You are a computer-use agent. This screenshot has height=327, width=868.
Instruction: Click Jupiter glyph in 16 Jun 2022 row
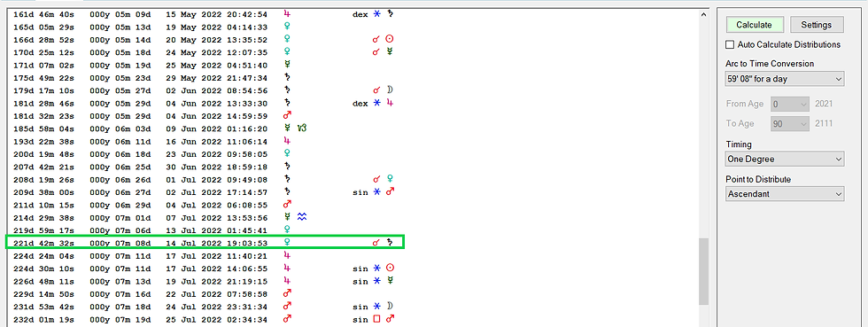click(x=287, y=141)
